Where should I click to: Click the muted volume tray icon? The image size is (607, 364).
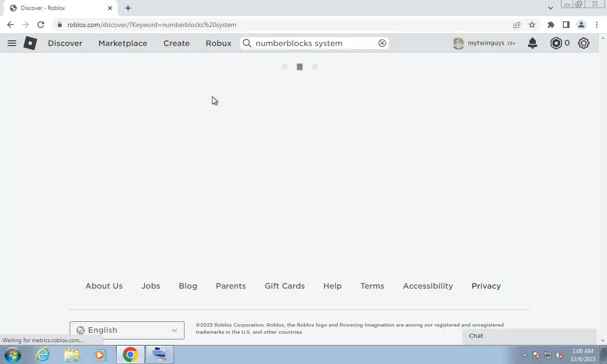tap(559, 355)
